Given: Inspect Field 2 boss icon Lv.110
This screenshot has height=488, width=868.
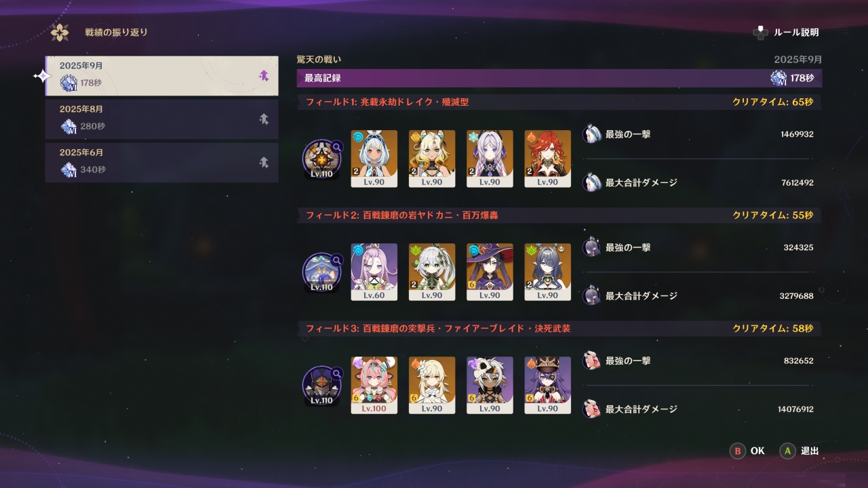Looking at the screenshot, I should 321,272.
